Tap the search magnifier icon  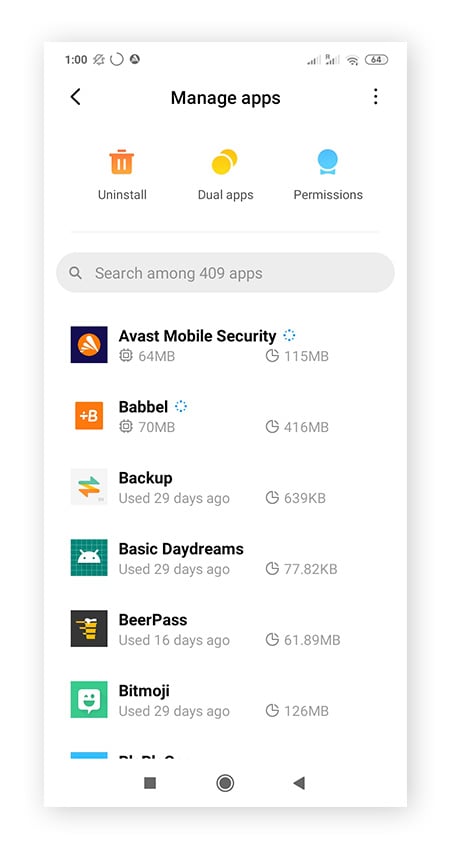[76, 273]
